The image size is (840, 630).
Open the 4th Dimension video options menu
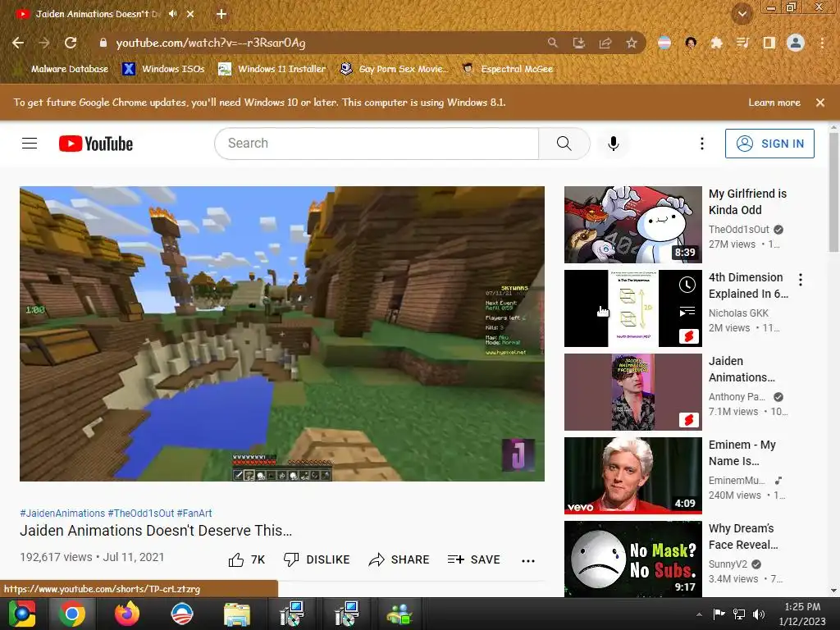point(801,279)
